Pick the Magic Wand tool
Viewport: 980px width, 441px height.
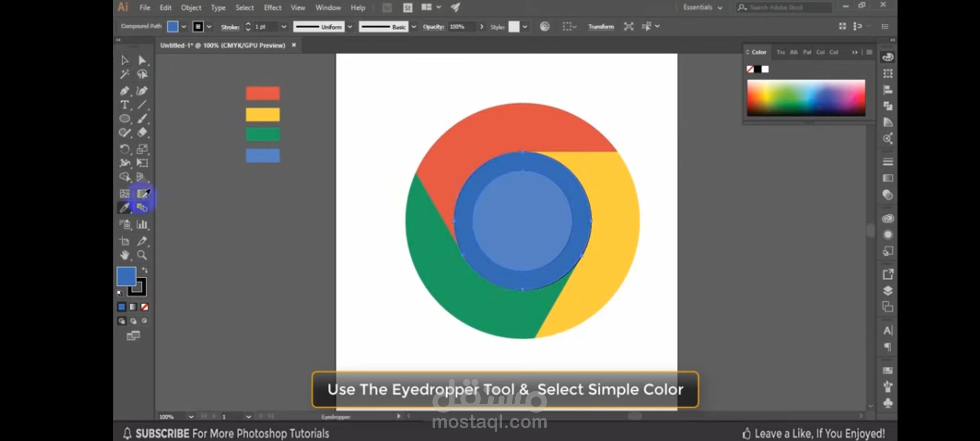pyautogui.click(x=125, y=74)
